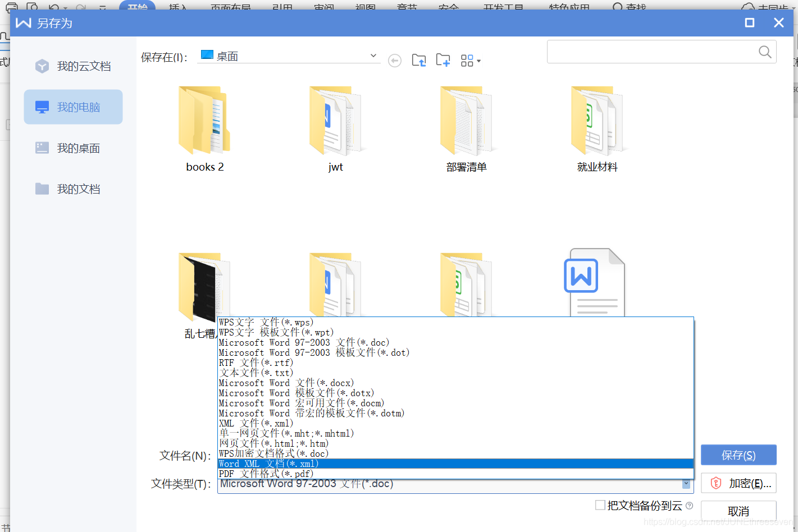Open the 部署清单 folder

(466, 130)
